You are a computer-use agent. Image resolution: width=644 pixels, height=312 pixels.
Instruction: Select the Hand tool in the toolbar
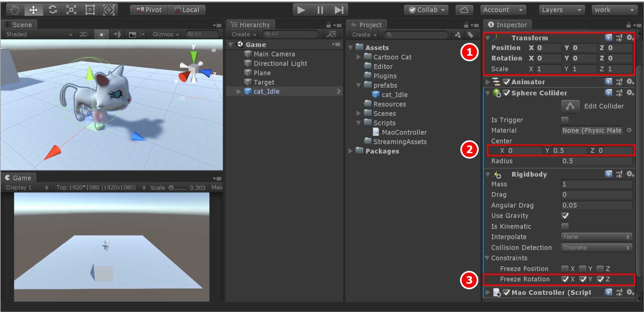pyautogui.click(x=14, y=10)
